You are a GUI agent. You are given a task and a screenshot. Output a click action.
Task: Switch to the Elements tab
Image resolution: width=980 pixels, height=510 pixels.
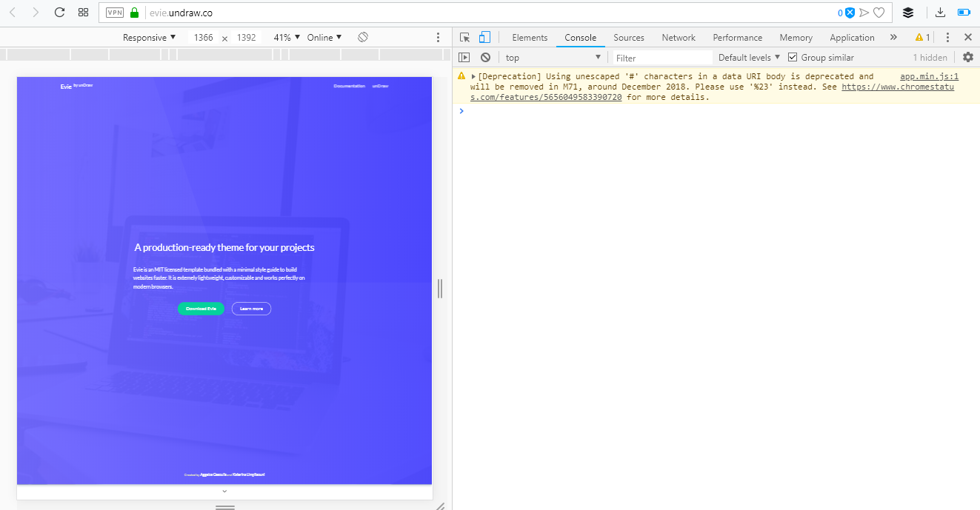point(529,37)
